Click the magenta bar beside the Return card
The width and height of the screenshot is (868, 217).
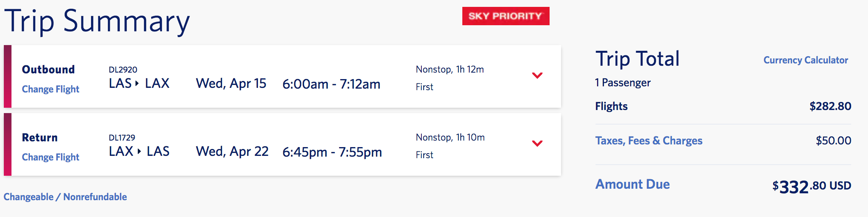[x=8, y=144]
